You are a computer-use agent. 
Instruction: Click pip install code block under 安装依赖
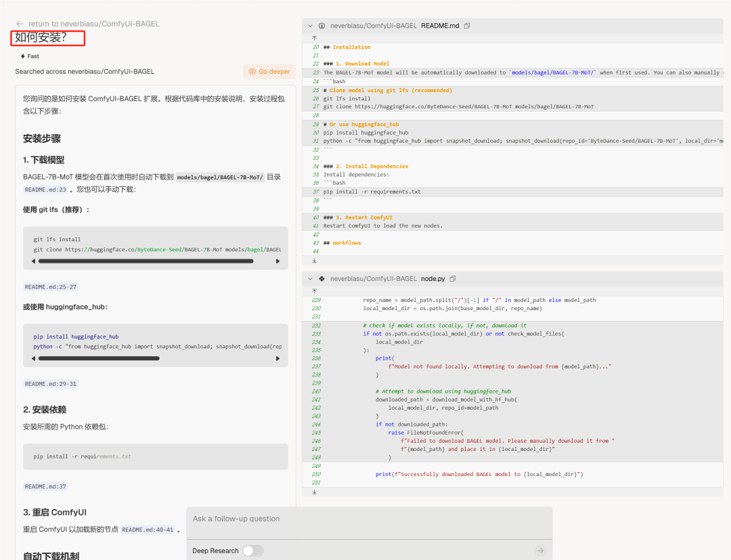[156, 456]
